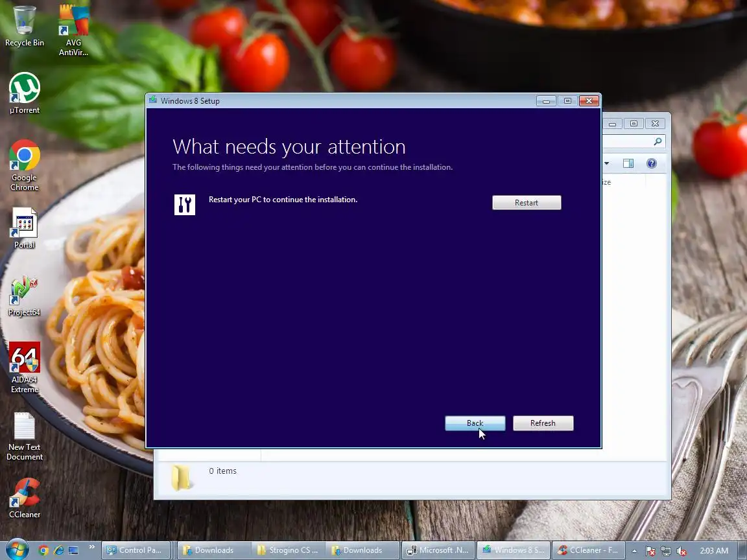Click the Windows 8 Setup title bar icon
The width and height of the screenshot is (747, 560).
[153, 100]
